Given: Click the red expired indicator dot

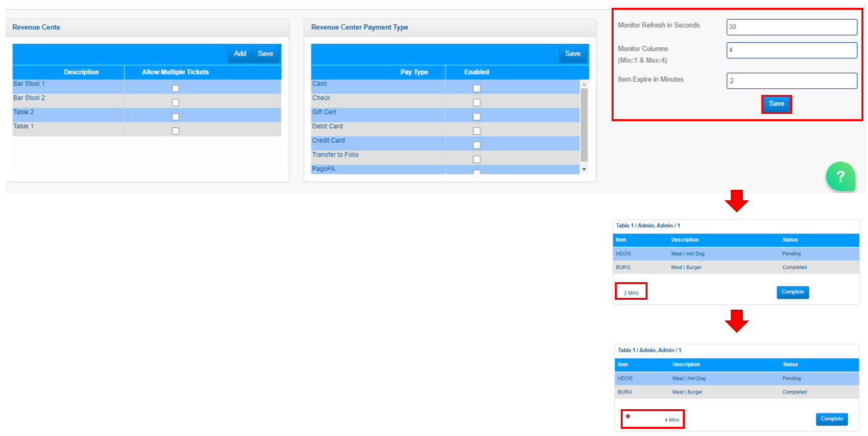Looking at the screenshot, I should (628, 416).
